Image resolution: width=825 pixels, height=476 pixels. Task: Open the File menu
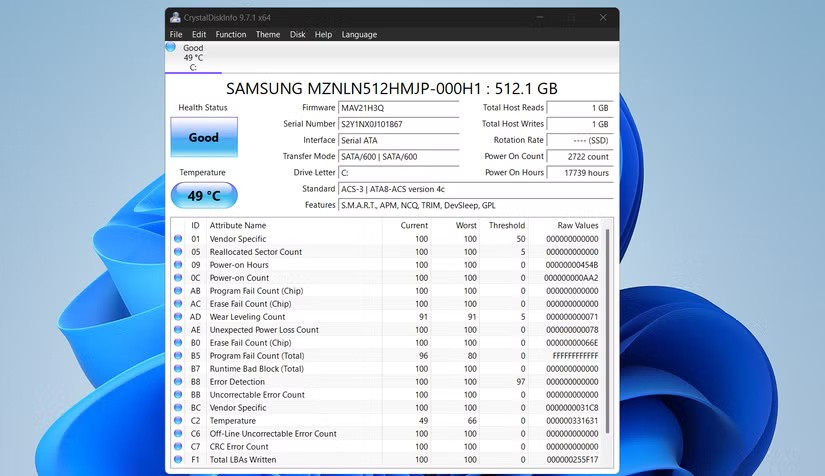[x=176, y=34]
